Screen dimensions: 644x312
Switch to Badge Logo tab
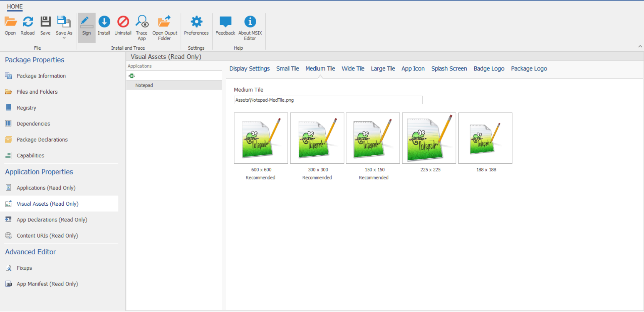tap(489, 68)
